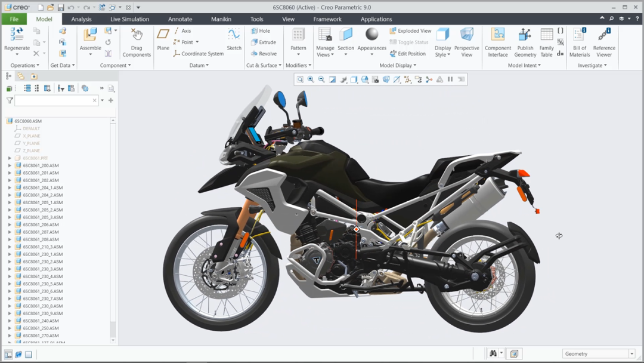Click the Save icon in quick access toolbar
644x363 pixels.
tap(61, 7)
